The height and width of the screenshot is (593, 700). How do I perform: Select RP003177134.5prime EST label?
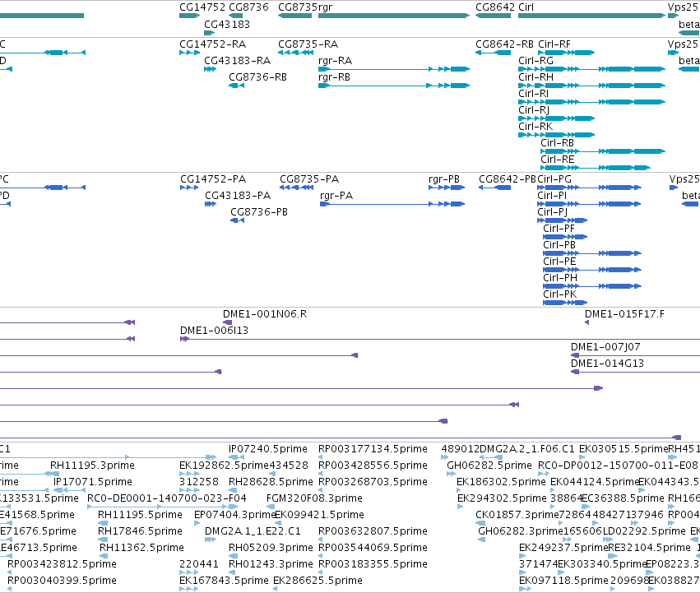point(373,449)
